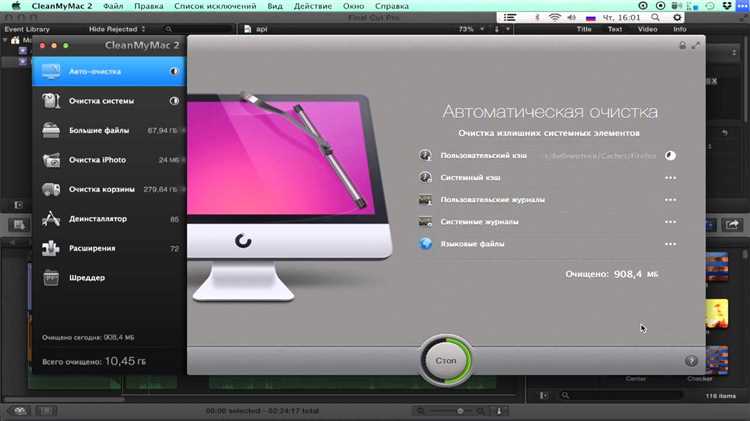Click the Spotlight search icon

[x=655, y=18]
